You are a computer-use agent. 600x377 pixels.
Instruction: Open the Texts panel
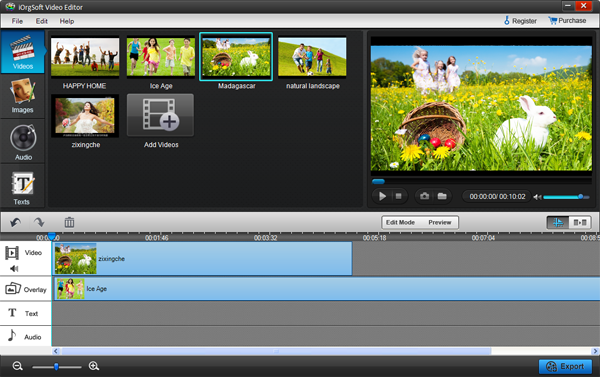click(x=23, y=187)
